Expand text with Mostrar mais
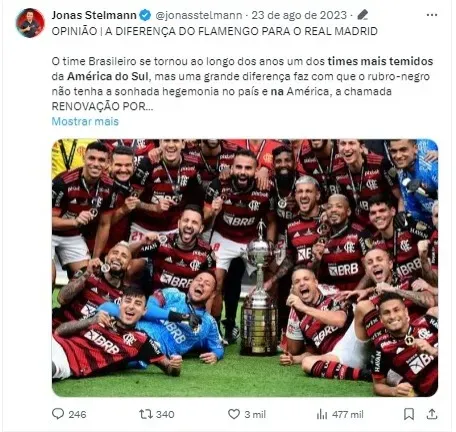The width and height of the screenshot is (456, 432). pyautogui.click(x=85, y=121)
